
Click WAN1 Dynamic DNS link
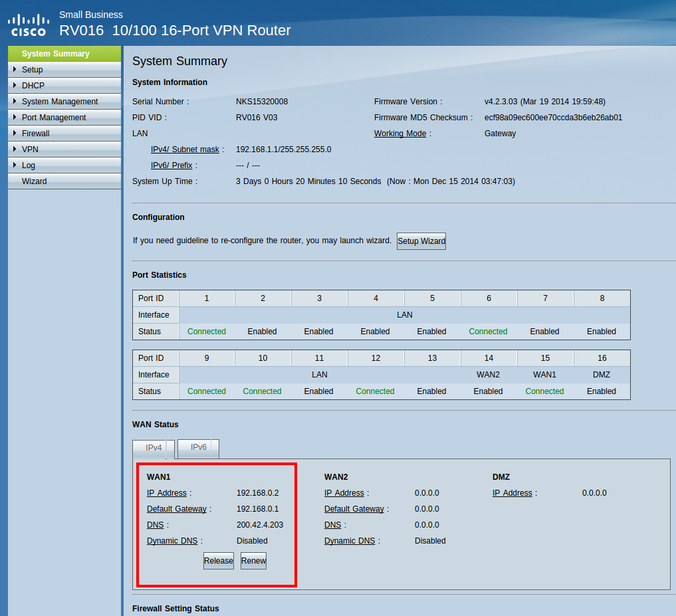point(172,540)
